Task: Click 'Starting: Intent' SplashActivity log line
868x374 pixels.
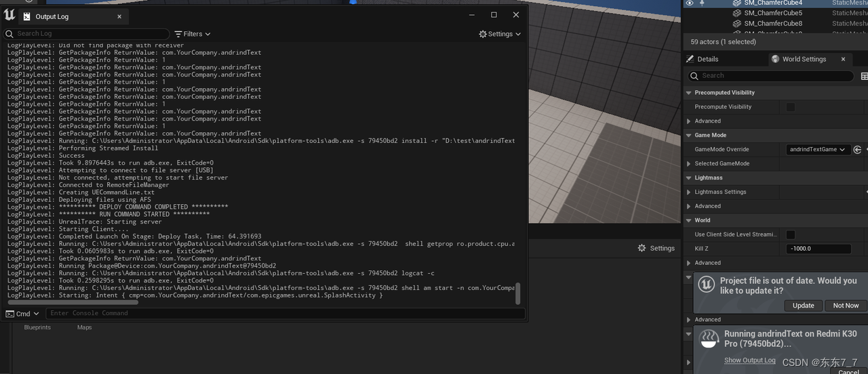Action: point(195,295)
